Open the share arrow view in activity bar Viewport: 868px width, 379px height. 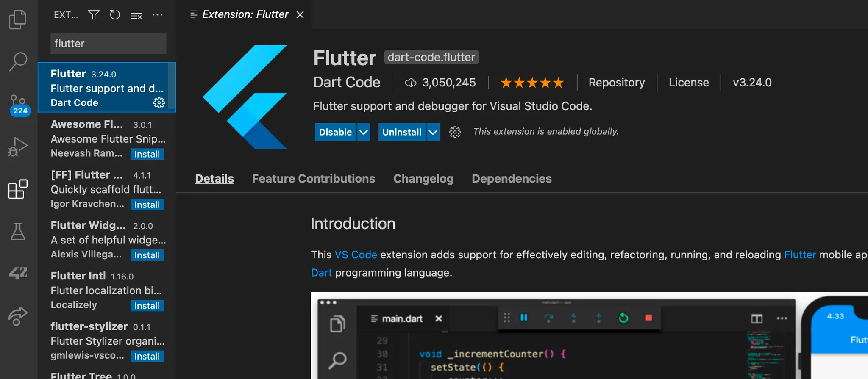(x=18, y=316)
